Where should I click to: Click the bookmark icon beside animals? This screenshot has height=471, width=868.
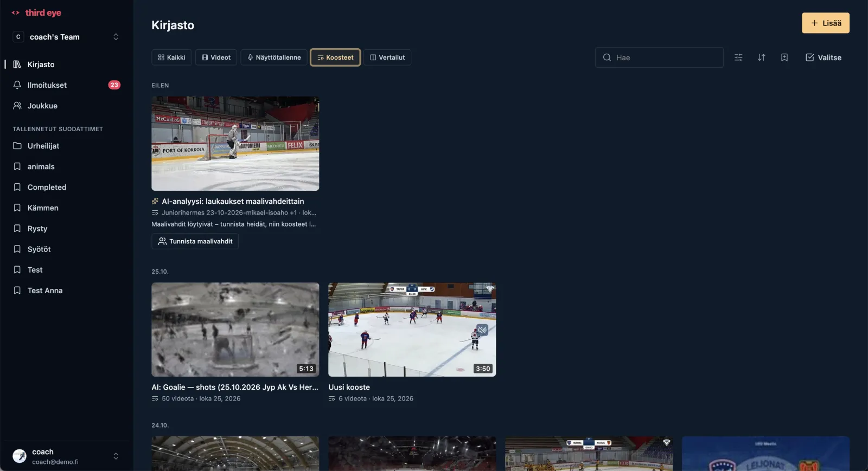(x=17, y=166)
